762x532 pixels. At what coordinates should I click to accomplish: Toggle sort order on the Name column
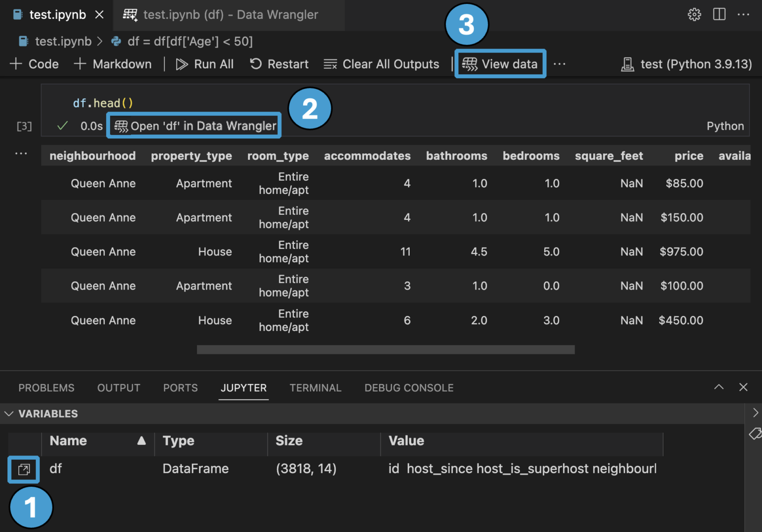pyautogui.click(x=142, y=441)
